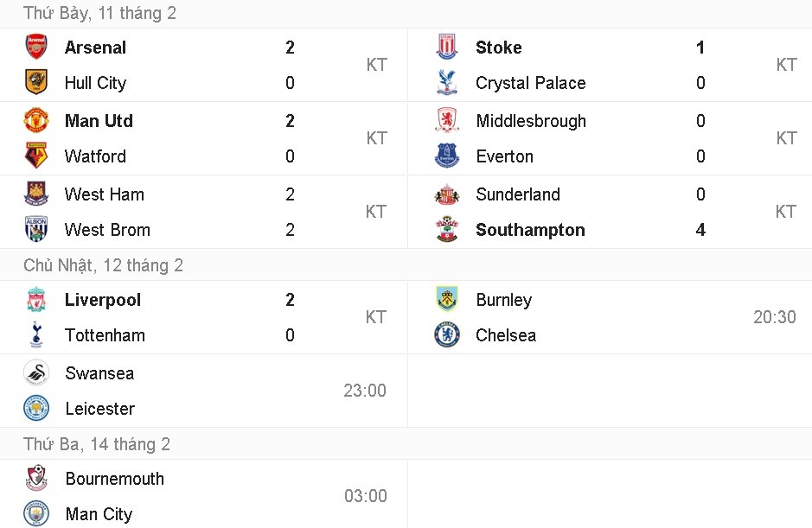Viewport: 812px width, 528px height.
Task: Open the Sunderland vs Southampton result
Action: (605, 212)
